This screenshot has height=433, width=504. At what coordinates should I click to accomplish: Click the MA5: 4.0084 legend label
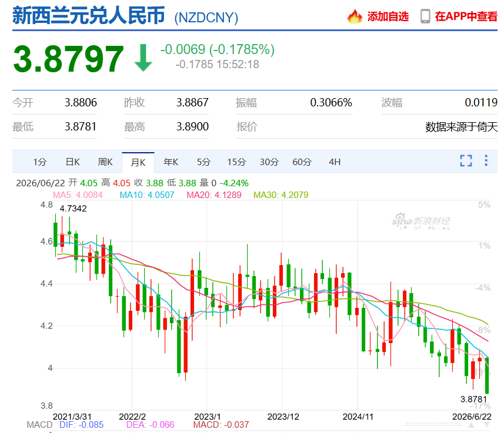(x=78, y=194)
